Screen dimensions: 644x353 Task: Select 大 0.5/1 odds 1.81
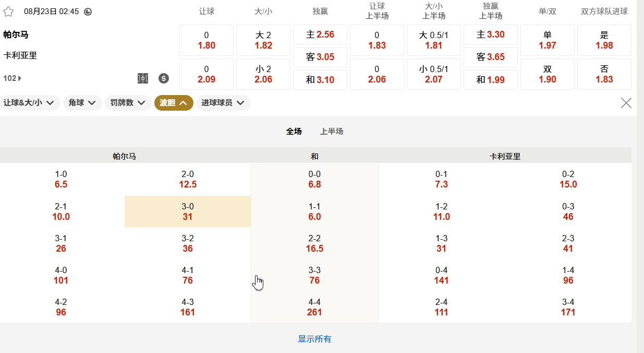tap(434, 40)
